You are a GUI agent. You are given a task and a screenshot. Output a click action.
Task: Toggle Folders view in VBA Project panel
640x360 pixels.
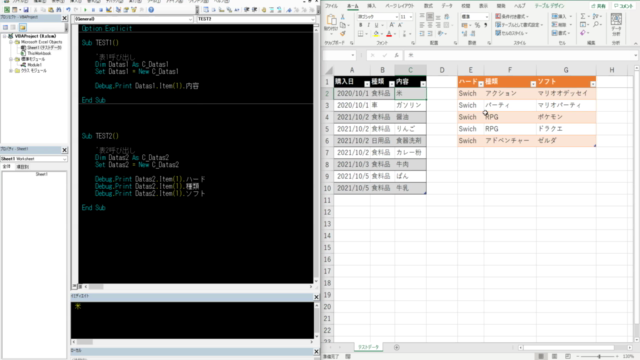22,27
